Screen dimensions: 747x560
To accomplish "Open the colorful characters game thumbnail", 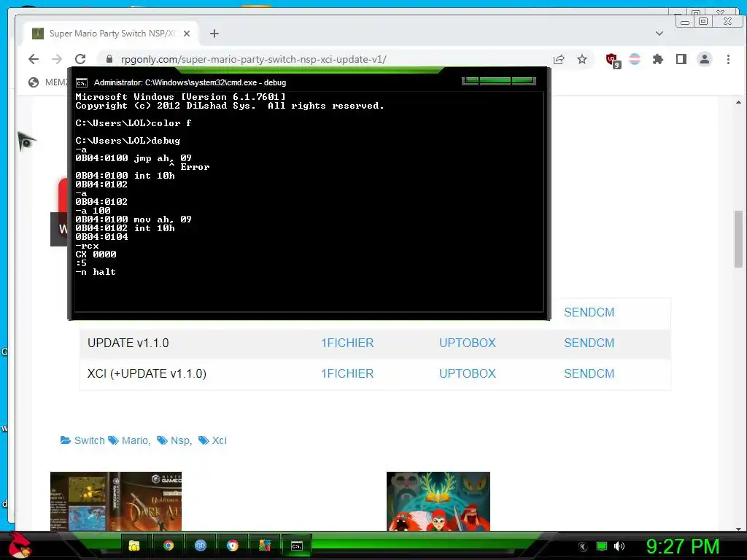I will click(438, 501).
